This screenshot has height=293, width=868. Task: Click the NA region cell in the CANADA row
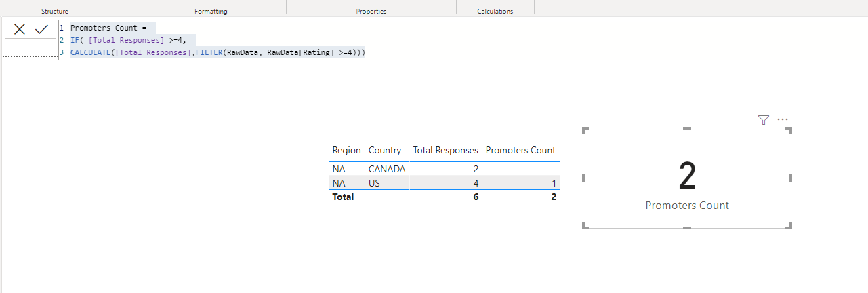click(x=339, y=169)
